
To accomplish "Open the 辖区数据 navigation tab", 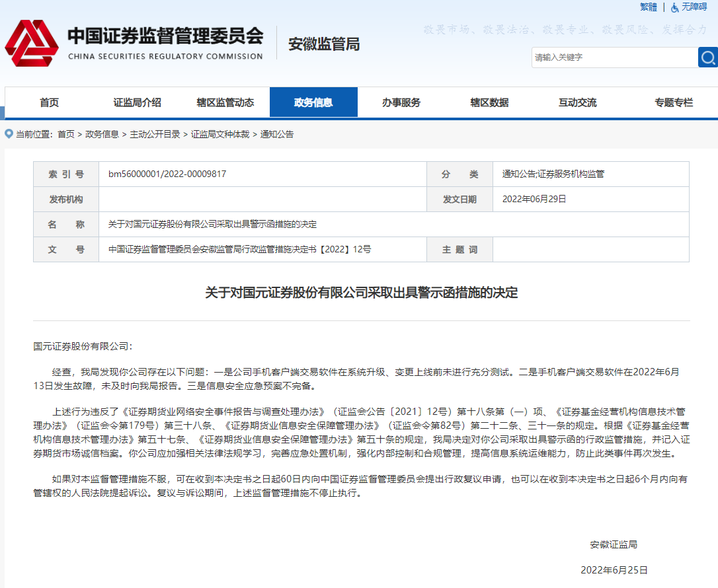I will pyautogui.click(x=489, y=102).
